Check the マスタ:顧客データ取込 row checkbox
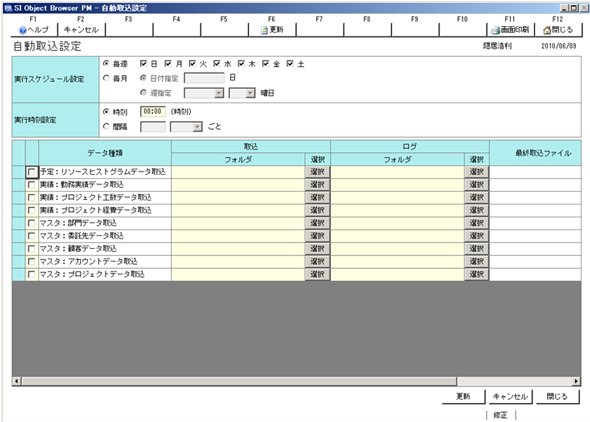590x422 pixels. pyautogui.click(x=32, y=249)
